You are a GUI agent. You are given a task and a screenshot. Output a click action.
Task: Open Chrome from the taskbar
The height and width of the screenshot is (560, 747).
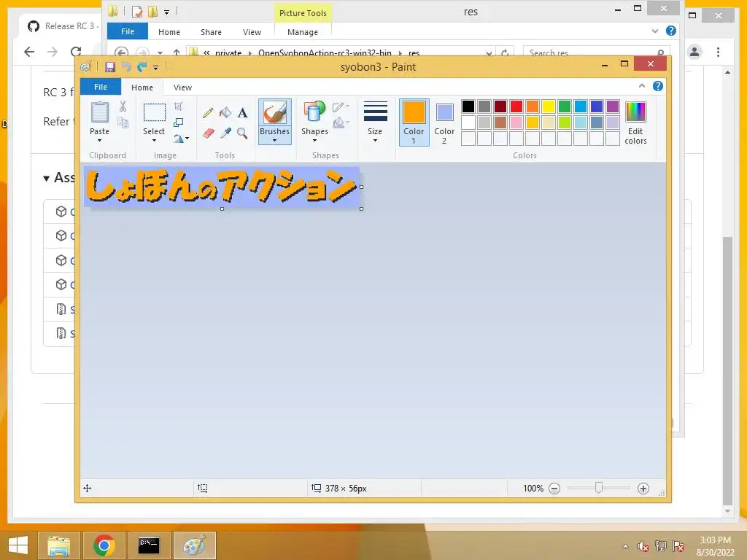point(104,545)
